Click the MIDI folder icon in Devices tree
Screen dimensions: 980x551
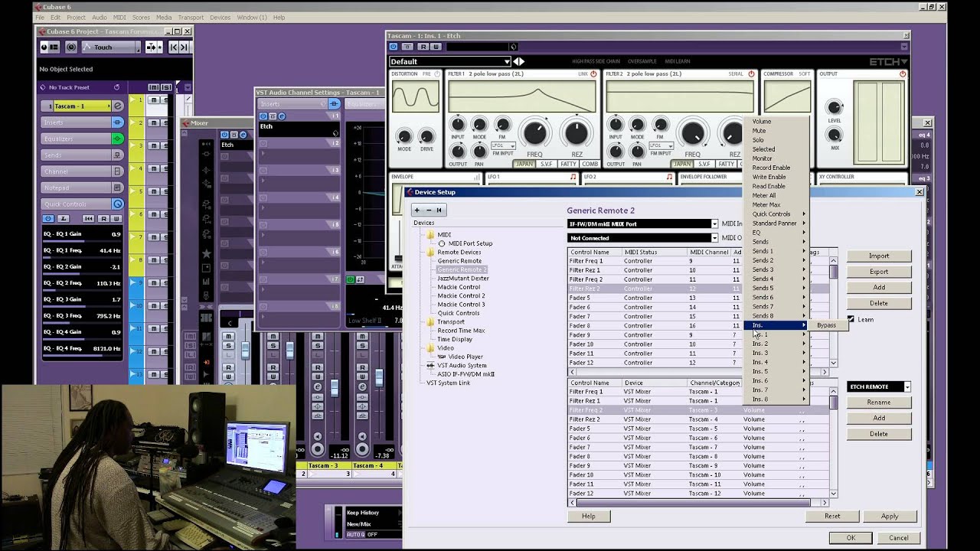[431, 235]
